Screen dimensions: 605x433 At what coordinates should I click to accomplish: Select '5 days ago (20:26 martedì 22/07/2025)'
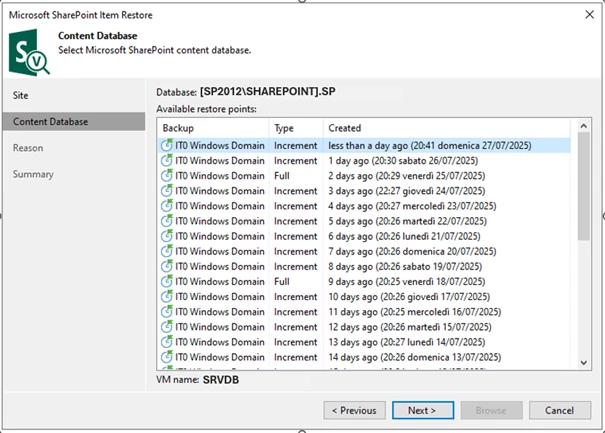(407, 221)
